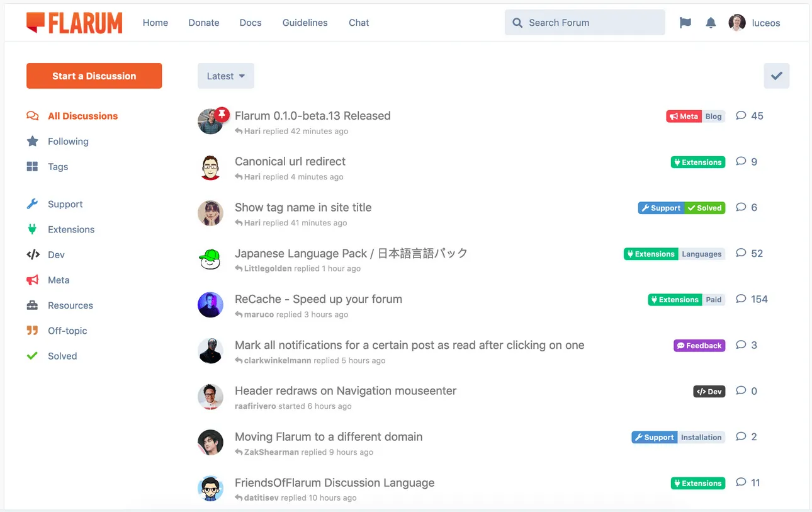This screenshot has width=812, height=512.
Task: Click 'Hari replied 4 minutes ago' text
Action: click(x=290, y=177)
